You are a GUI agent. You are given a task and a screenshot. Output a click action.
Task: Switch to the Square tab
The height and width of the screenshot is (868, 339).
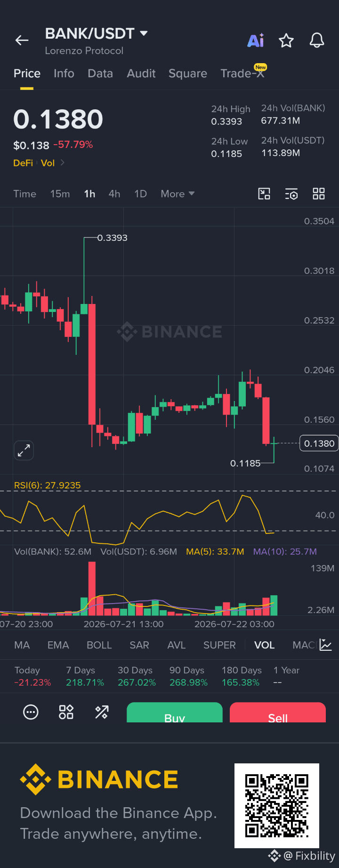pyautogui.click(x=188, y=74)
